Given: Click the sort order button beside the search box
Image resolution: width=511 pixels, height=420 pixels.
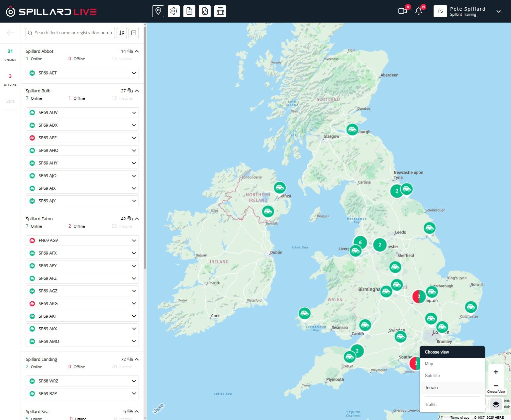Looking at the screenshot, I should click(122, 33).
